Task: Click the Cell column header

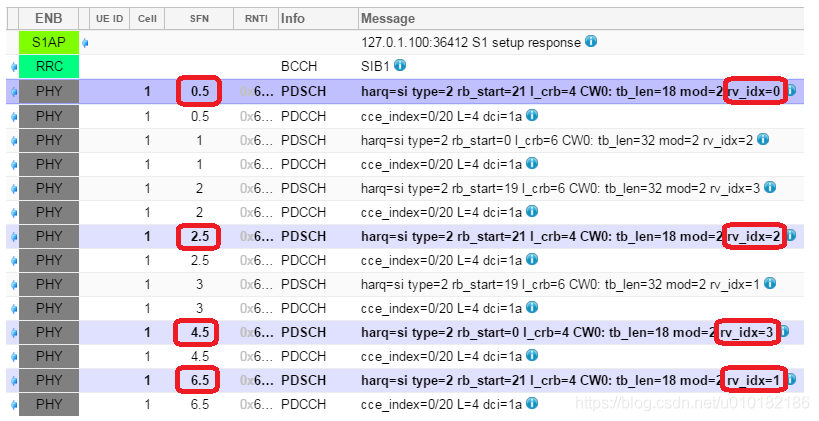Action: tap(147, 19)
